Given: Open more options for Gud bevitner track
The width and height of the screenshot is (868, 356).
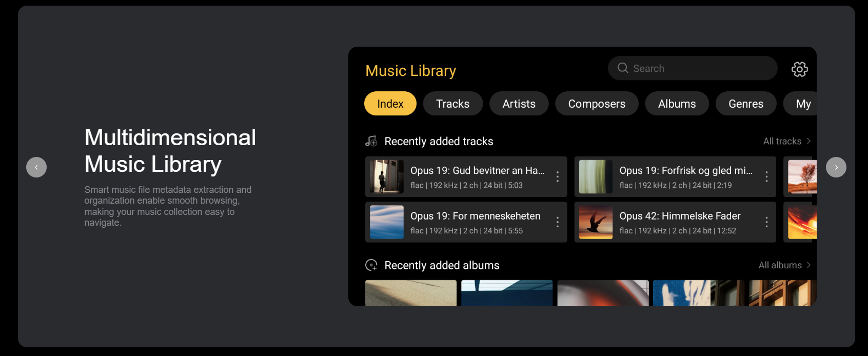Looking at the screenshot, I should click(x=558, y=177).
